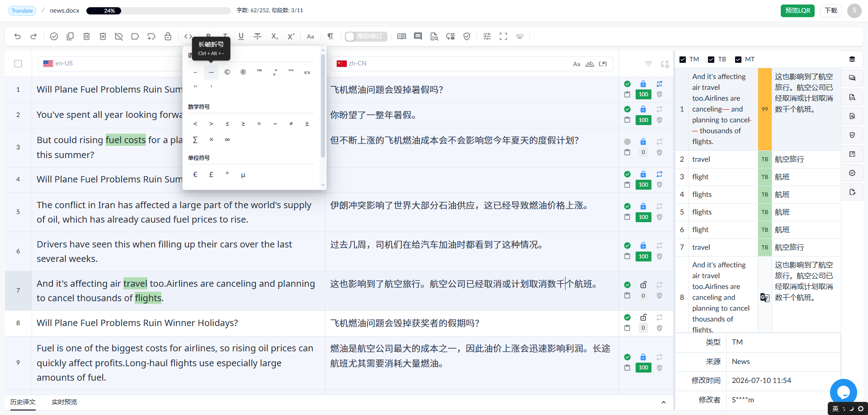This screenshot has height=415, width=868.
Task: Switch to the 实时预览 tab
Action: click(x=64, y=402)
